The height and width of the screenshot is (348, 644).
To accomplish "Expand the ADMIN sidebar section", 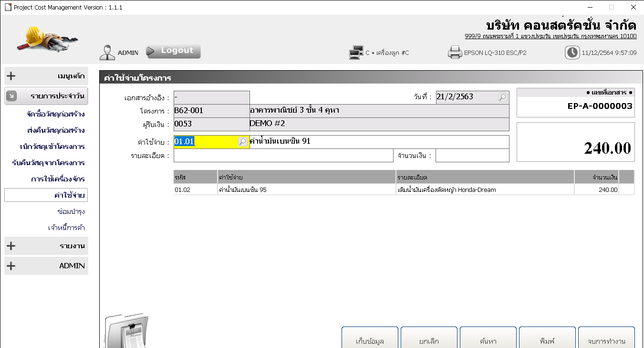I will tap(46, 266).
